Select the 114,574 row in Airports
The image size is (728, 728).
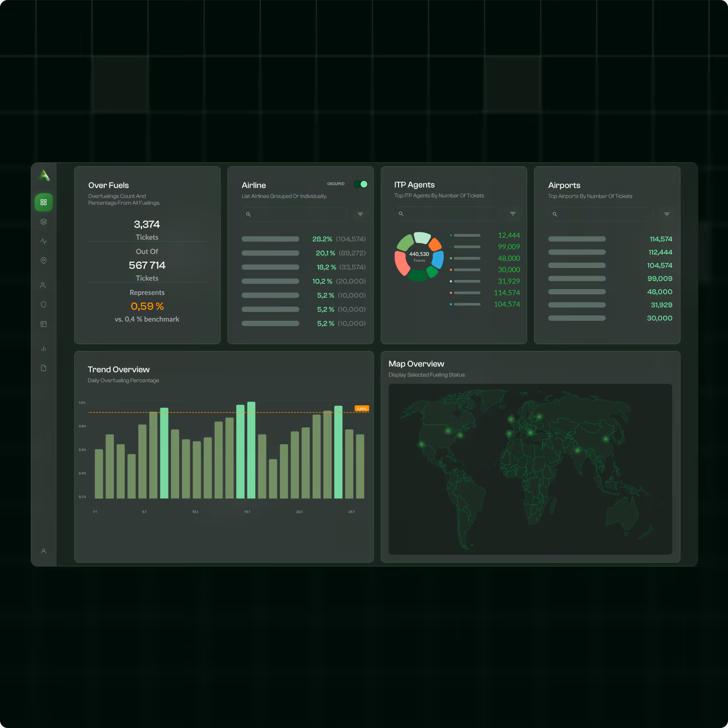click(x=610, y=239)
